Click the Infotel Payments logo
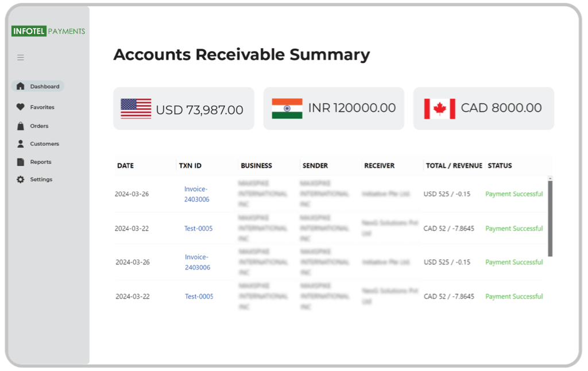588x371 pixels. [x=48, y=31]
